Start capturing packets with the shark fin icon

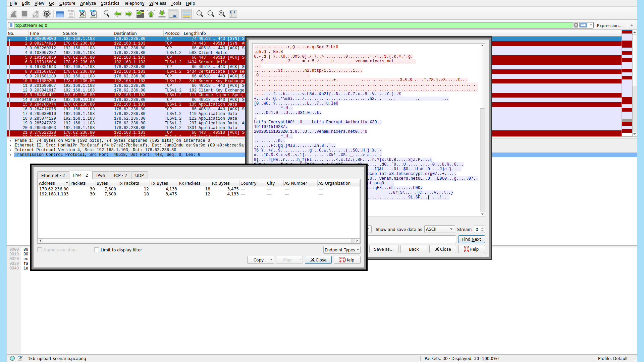(14, 14)
